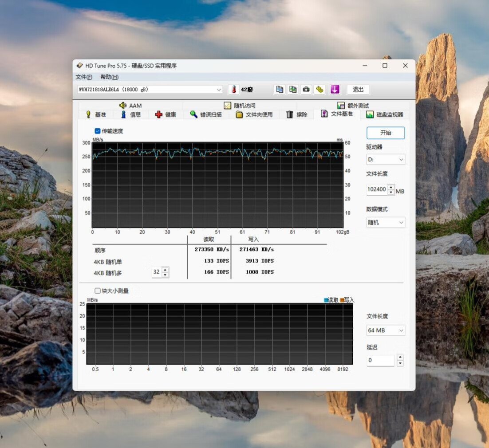
Task: Expand the 数据模式 随机 data pattern dropdown
Action: click(x=386, y=222)
